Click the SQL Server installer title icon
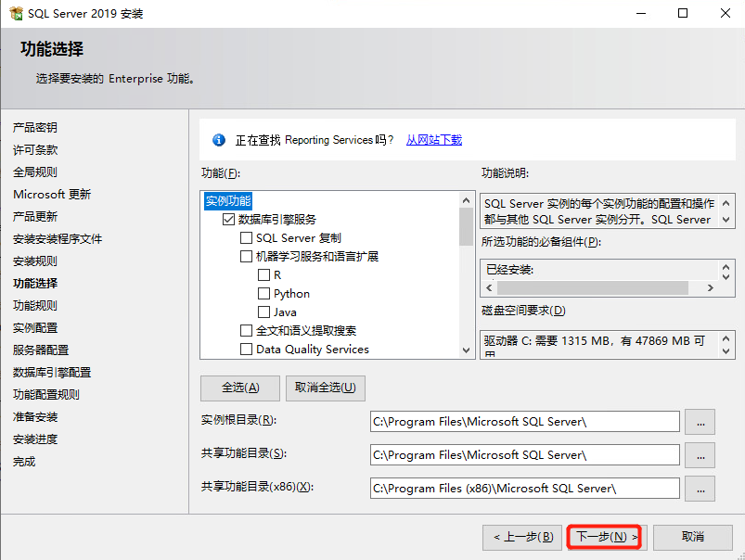 click(x=16, y=13)
